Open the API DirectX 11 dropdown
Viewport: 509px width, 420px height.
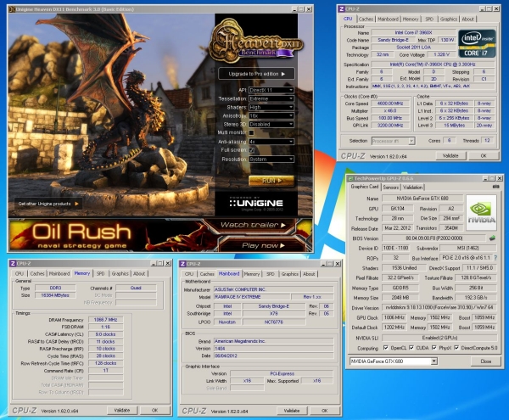[x=271, y=90]
